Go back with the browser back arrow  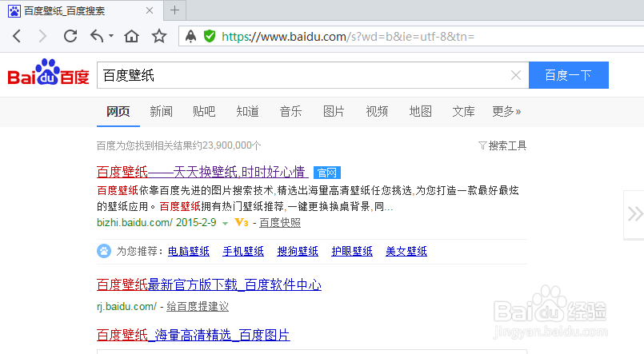tap(17, 37)
